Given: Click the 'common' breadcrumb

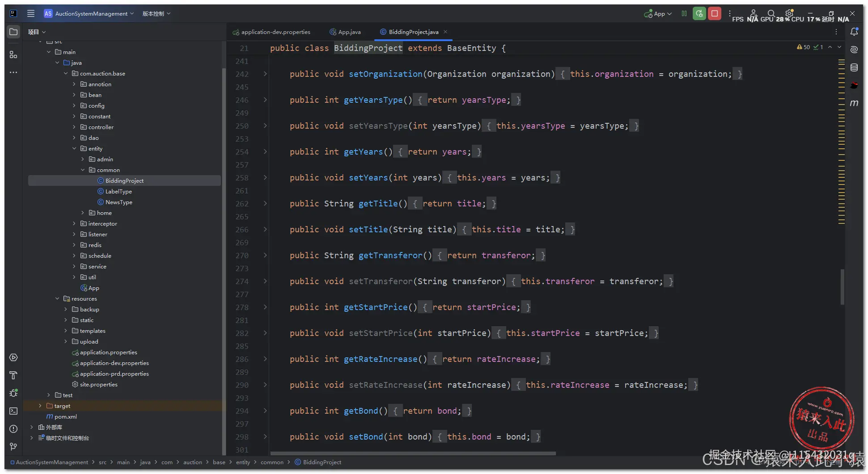Looking at the screenshot, I should coord(272,462).
